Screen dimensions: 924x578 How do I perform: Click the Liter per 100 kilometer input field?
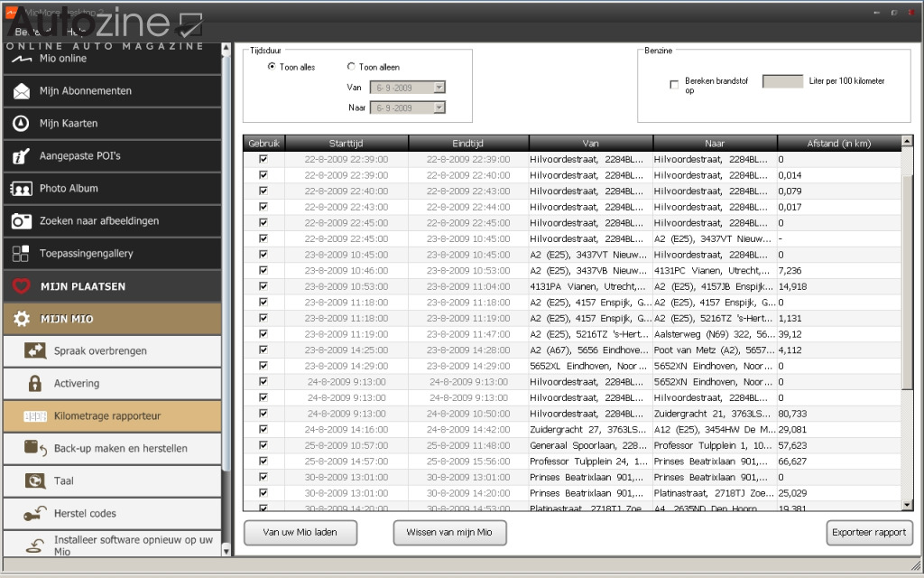click(x=782, y=81)
